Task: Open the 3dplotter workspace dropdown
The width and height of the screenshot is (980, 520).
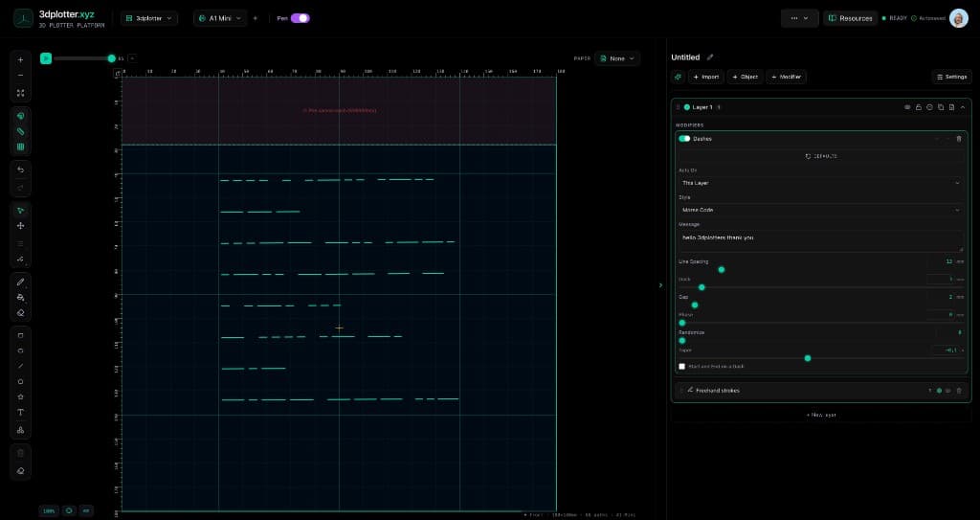Action: 149,18
